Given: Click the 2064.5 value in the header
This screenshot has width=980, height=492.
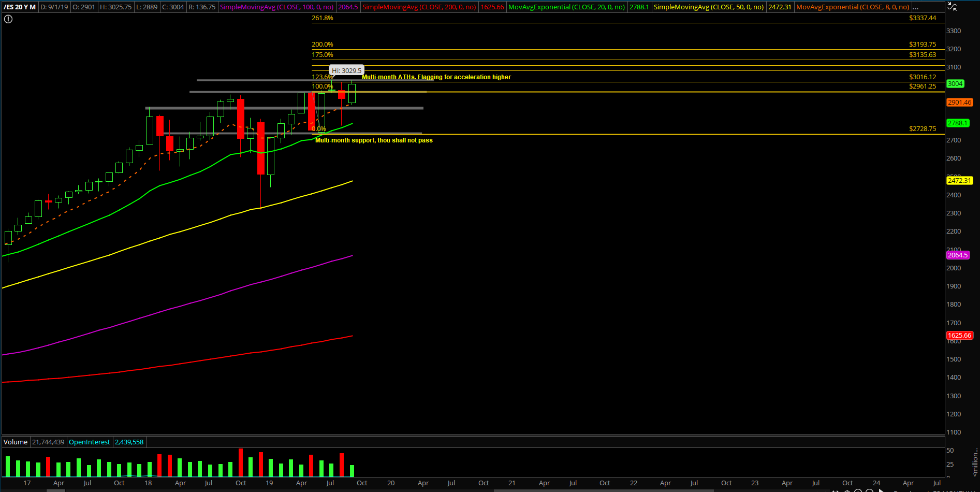Looking at the screenshot, I should [x=348, y=7].
